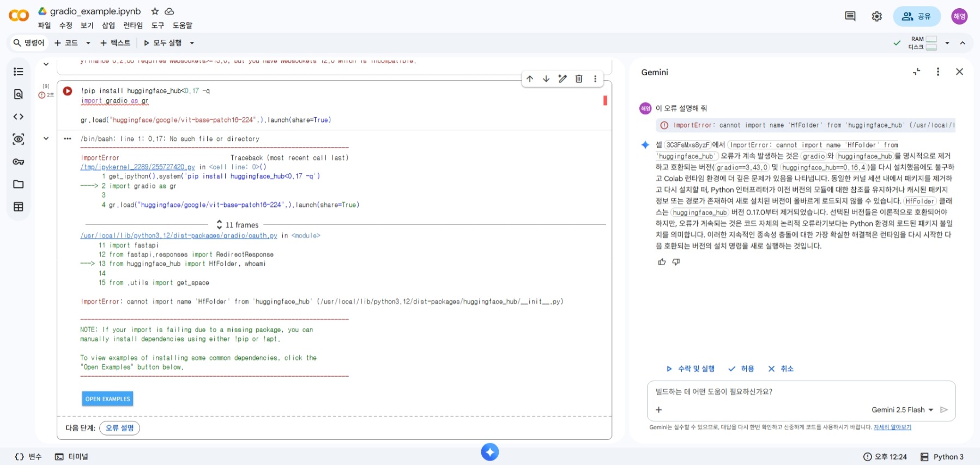Open the gradio/oauth.py file link
Image resolution: width=980 pixels, height=465 pixels.
(179, 236)
